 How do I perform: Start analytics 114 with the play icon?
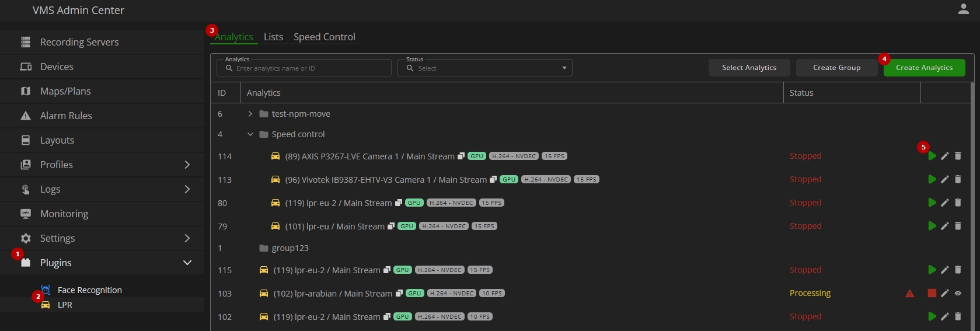tap(932, 156)
